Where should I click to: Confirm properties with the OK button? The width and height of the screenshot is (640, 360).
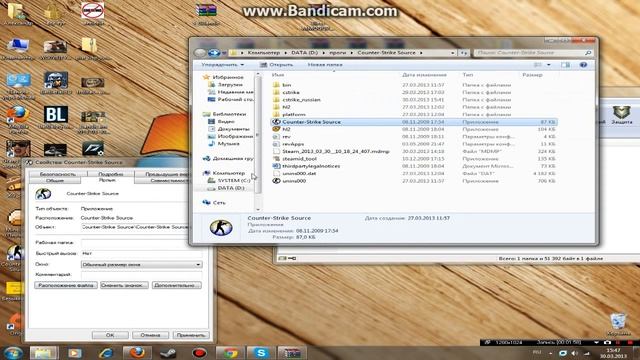(x=110, y=335)
